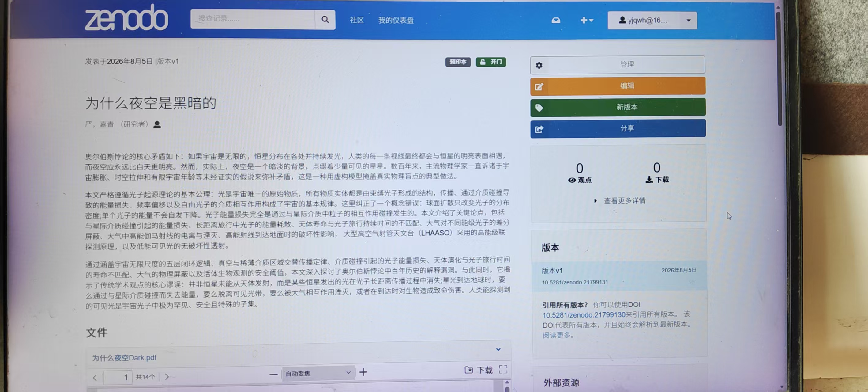868x392 pixels.
Task: Open 我的仪表盘 dashboard menu item
Action: click(x=396, y=20)
